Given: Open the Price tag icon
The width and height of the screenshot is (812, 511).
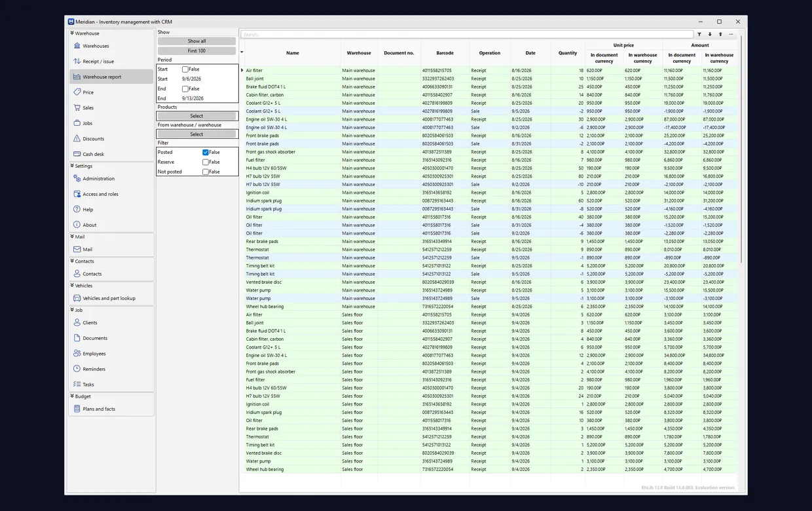Looking at the screenshot, I should (77, 92).
